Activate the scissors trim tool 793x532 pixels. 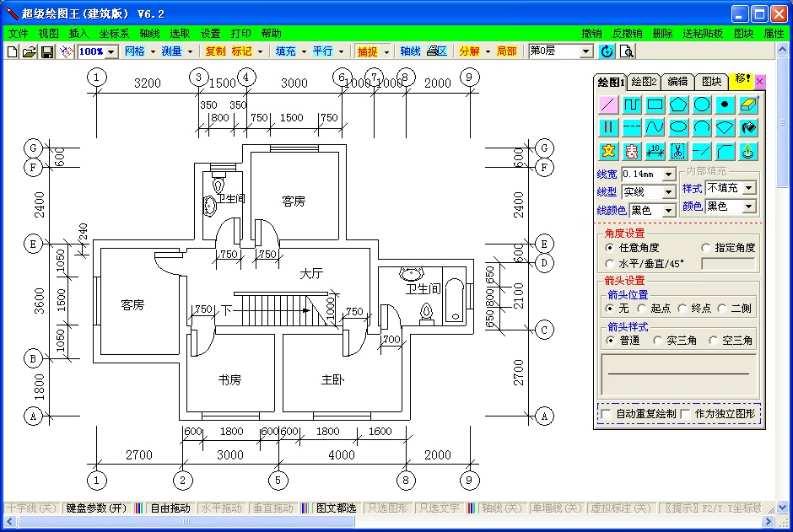pos(677,151)
